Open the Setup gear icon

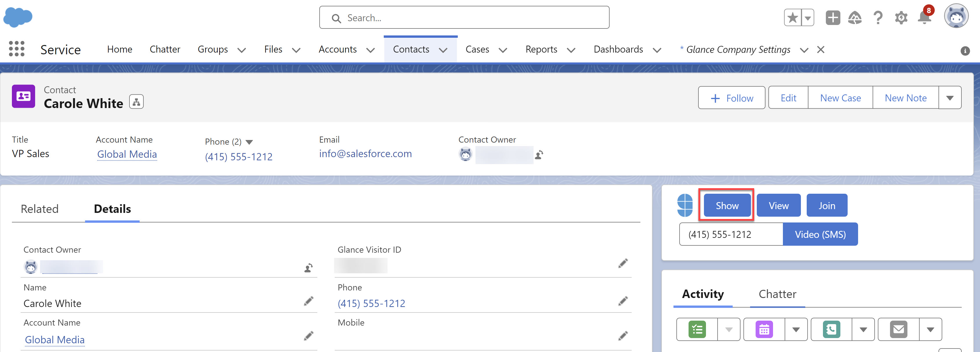pyautogui.click(x=901, y=17)
